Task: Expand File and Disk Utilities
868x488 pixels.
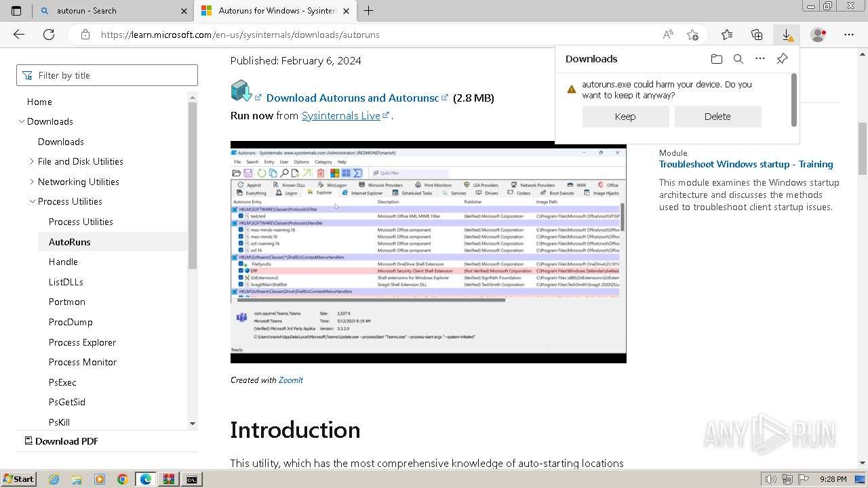Action: tap(33, 161)
